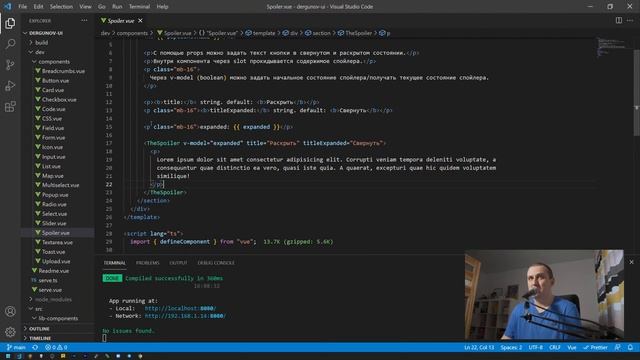This screenshot has height=360, width=640.
Task: Open the Run and Debug view
Action: (10, 86)
